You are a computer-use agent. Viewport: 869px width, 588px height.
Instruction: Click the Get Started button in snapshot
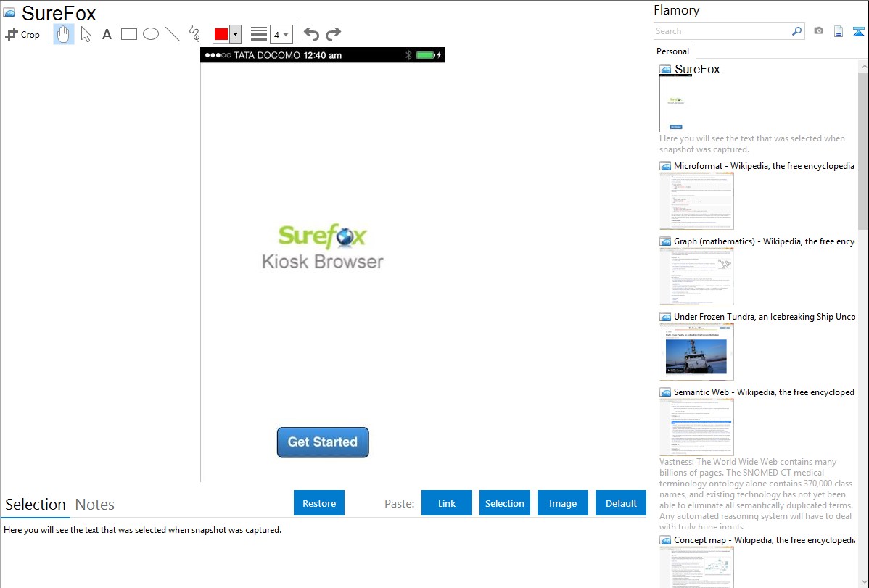coord(323,442)
